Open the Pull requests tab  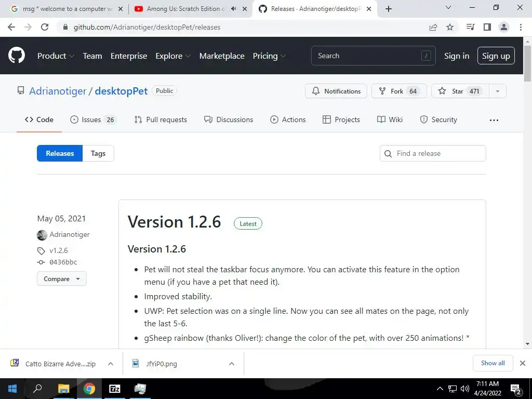[161, 120]
